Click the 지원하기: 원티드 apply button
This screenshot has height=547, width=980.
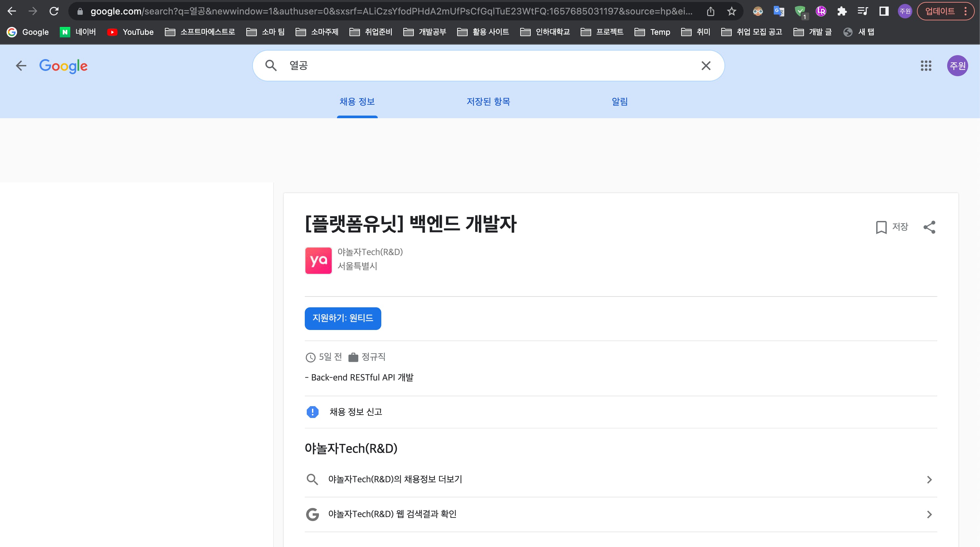pos(343,318)
